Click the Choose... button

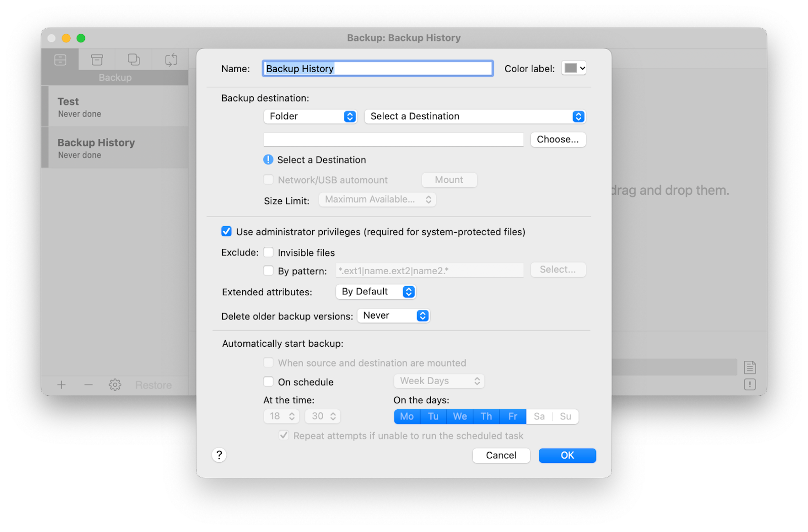pos(558,140)
